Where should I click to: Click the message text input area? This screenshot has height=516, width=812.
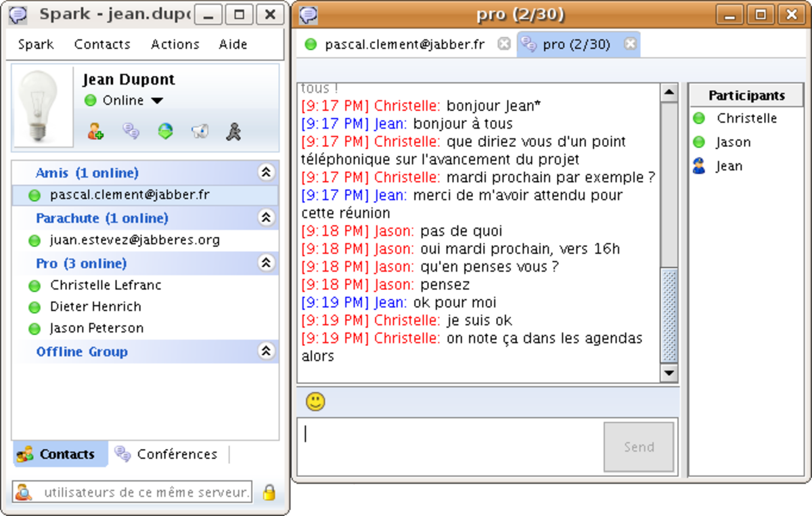click(449, 446)
